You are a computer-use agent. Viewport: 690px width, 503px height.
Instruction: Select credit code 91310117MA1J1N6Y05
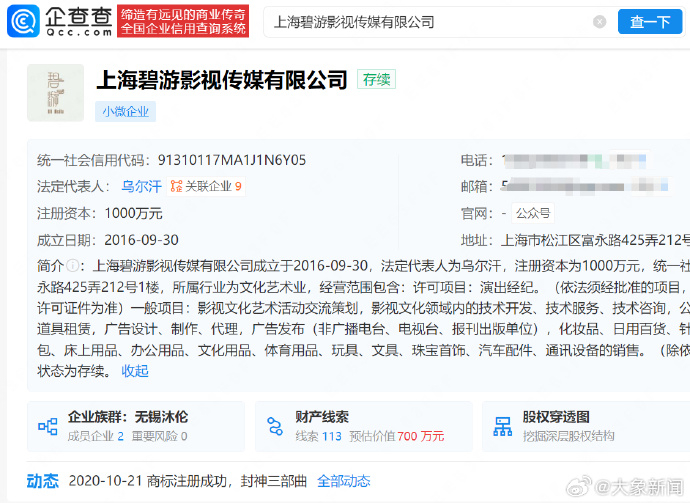pos(232,160)
